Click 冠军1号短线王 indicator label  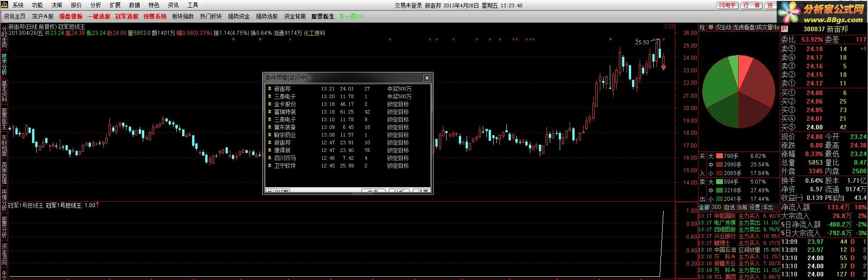click(x=26, y=205)
